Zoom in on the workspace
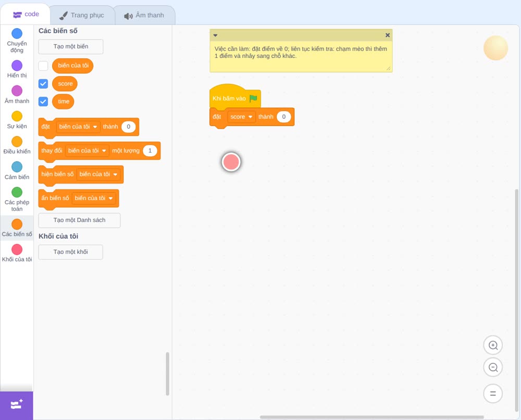Viewport: 521px width, 420px height. coord(493,345)
